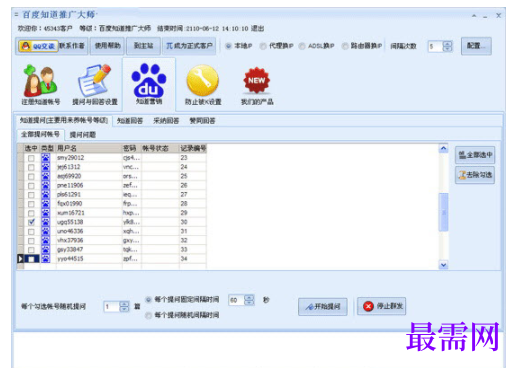This screenshot has width=518, height=368.
Task: Click the QQ交谈 penguin chat button
Action: point(38,46)
